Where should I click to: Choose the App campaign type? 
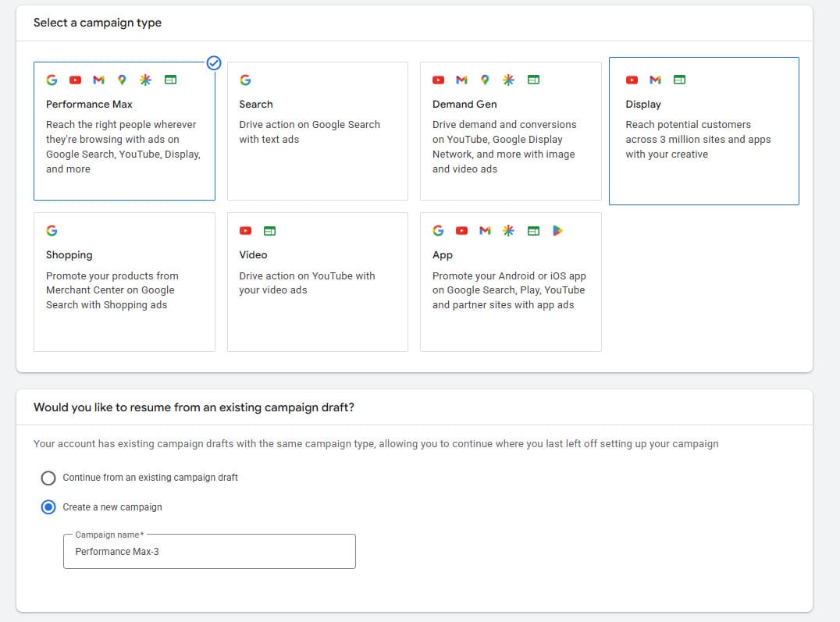(511, 282)
